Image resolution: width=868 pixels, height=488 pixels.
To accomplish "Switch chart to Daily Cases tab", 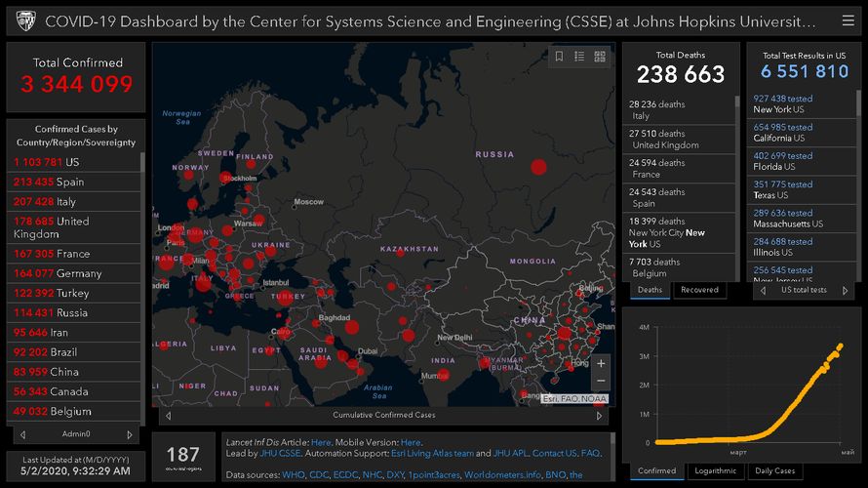I will click(775, 470).
